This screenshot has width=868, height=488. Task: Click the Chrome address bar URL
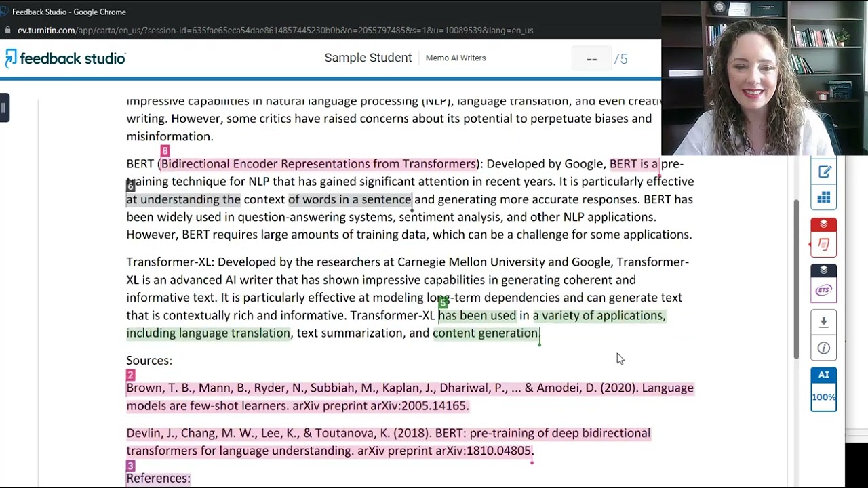275,30
